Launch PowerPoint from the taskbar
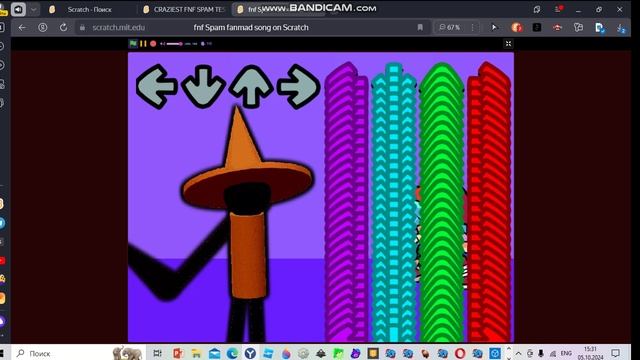 tap(178, 353)
